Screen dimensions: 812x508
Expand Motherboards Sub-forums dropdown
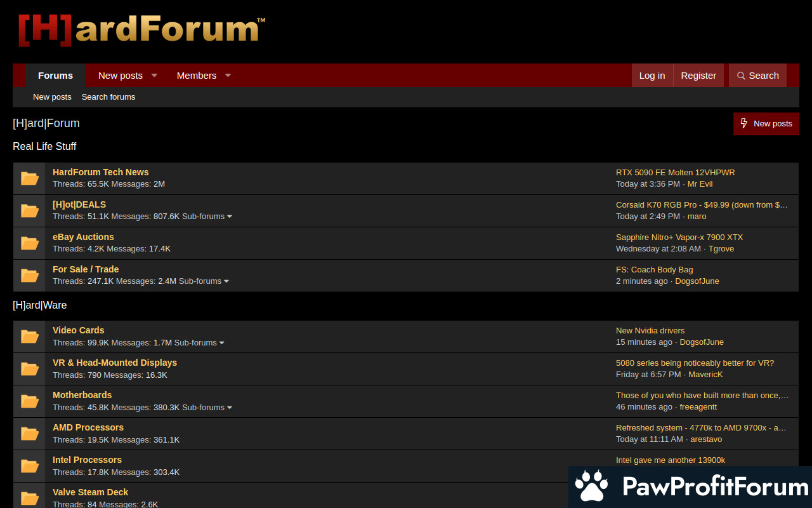pos(207,408)
